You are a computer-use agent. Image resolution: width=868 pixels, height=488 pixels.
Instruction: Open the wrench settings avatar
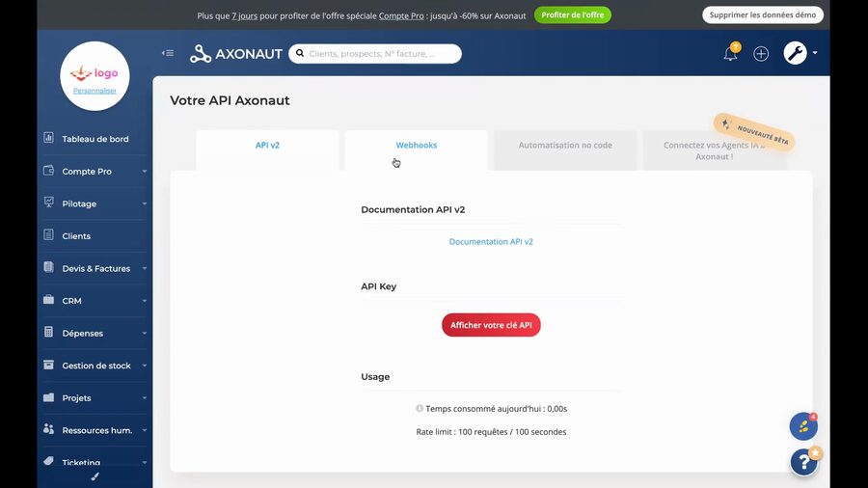pos(795,53)
